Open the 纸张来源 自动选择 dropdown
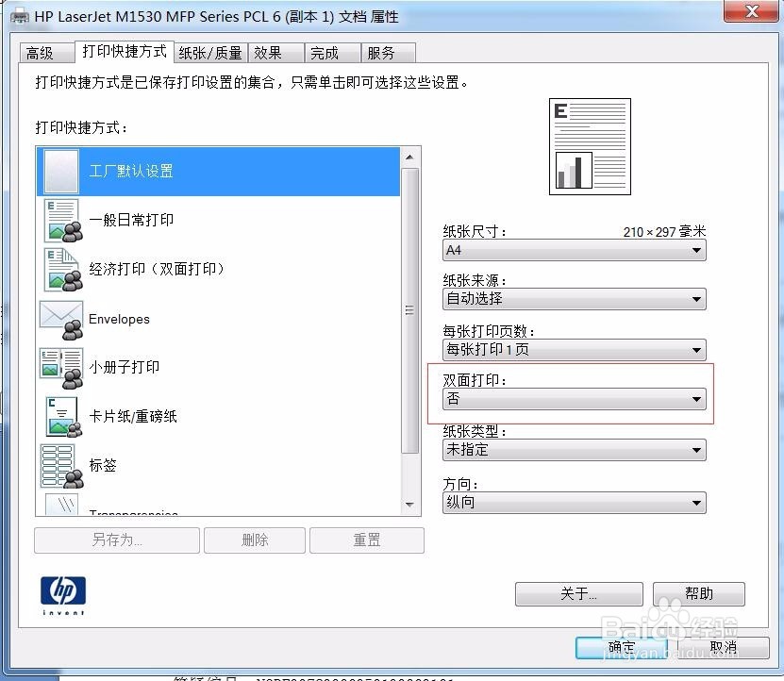 (x=574, y=299)
